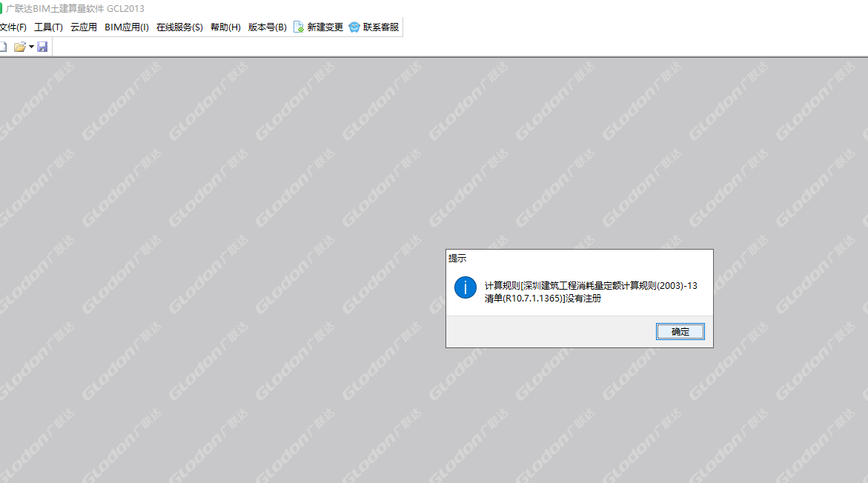Open the 文件(F) menu

click(13, 27)
